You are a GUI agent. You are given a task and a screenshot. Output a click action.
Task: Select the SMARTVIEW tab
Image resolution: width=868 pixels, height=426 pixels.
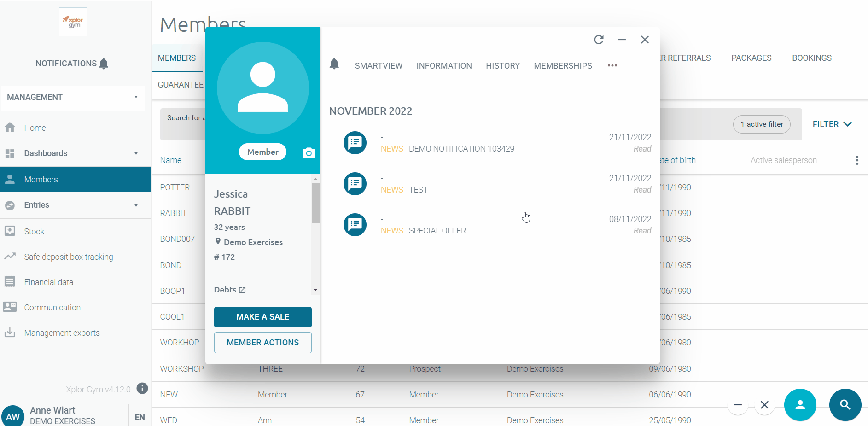[379, 66]
